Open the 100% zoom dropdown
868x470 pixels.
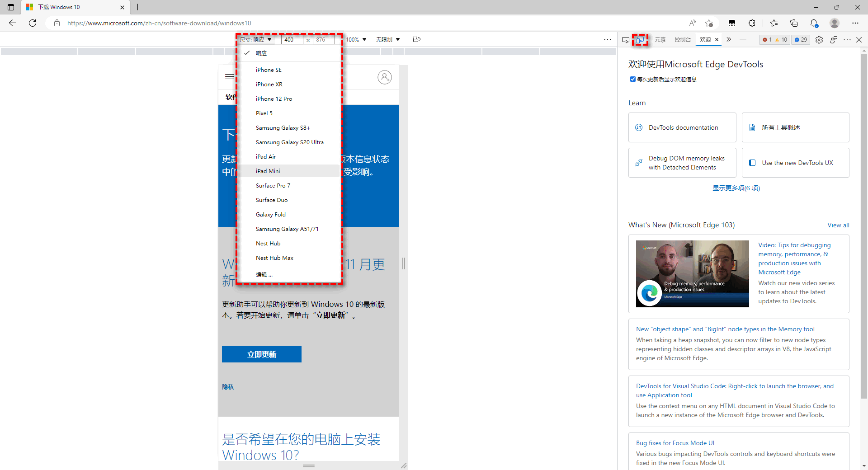(x=356, y=40)
